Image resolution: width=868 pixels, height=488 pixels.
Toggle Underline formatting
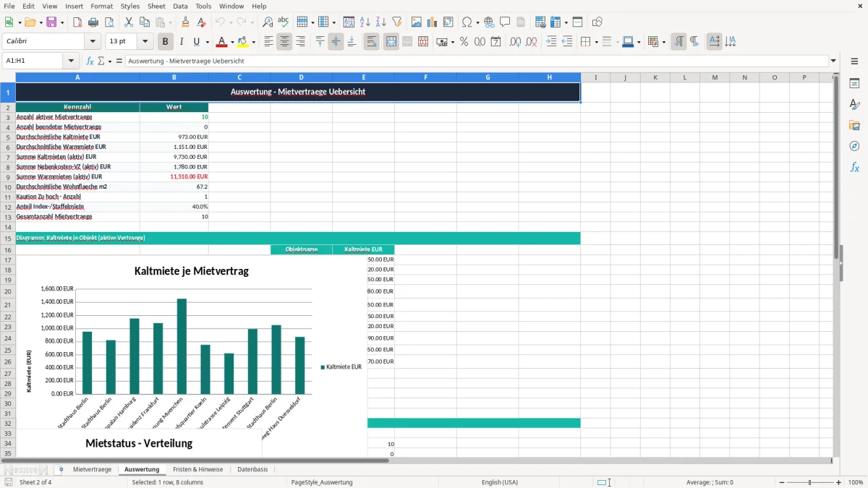click(197, 42)
